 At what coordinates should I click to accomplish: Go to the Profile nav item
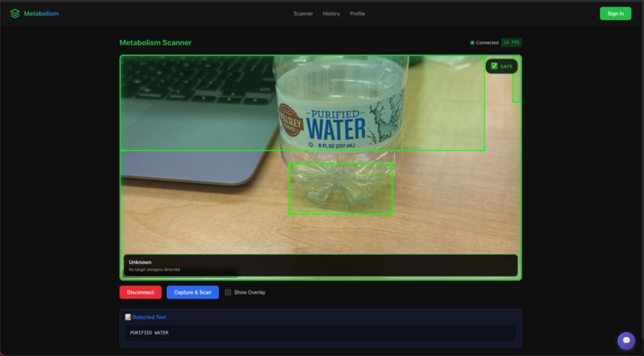[357, 14]
